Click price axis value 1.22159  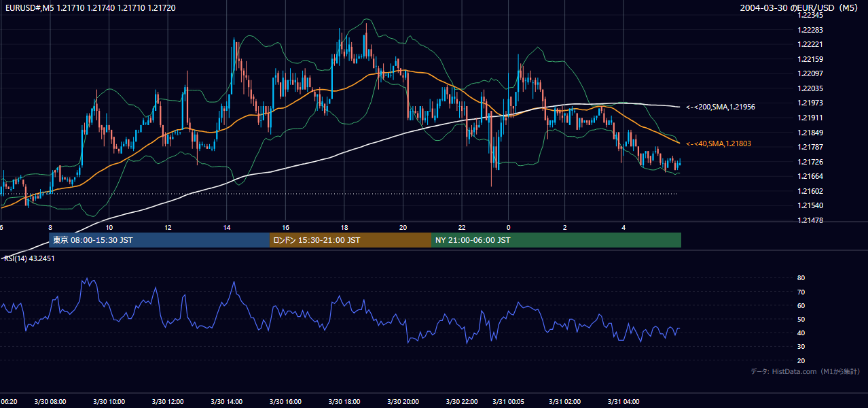click(x=810, y=59)
